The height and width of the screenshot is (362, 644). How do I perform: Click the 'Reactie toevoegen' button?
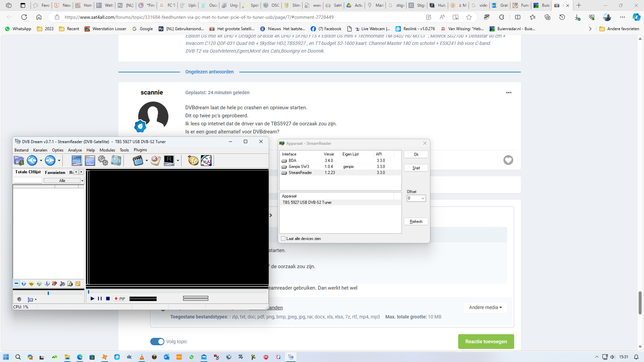coord(486,342)
